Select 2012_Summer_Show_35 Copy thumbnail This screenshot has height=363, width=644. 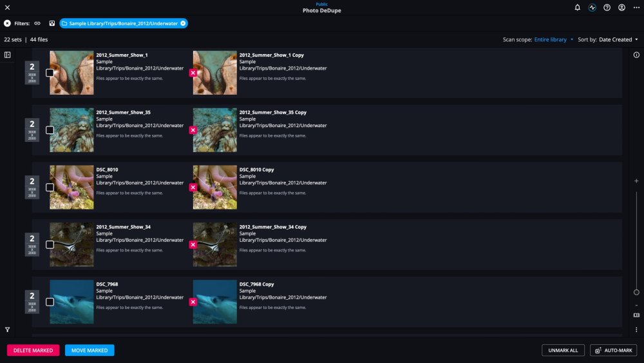point(215,130)
